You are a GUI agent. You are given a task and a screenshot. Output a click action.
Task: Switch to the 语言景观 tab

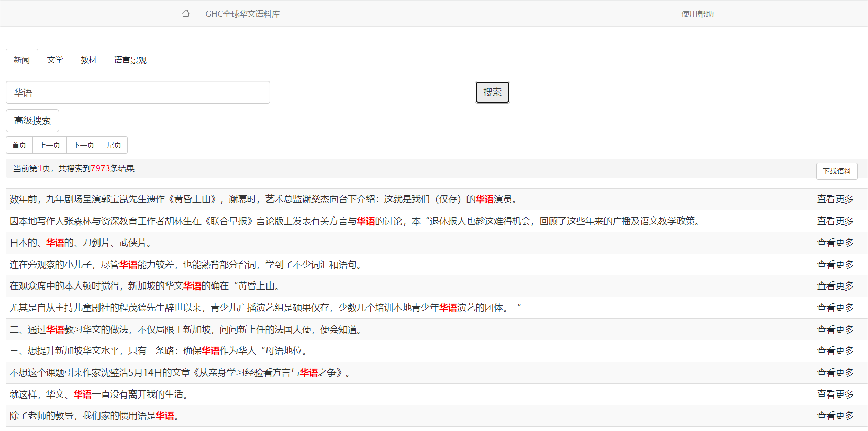(130, 60)
